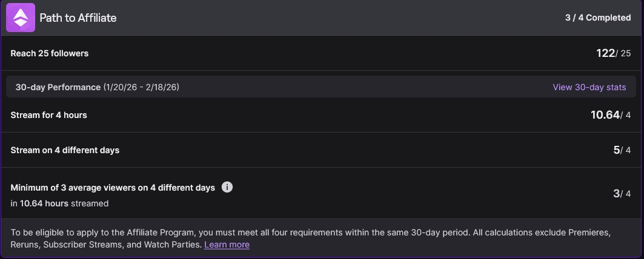This screenshot has width=644, height=259.
Task: Click the "Minimum of 3 average viewers" text
Action: [113, 188]
